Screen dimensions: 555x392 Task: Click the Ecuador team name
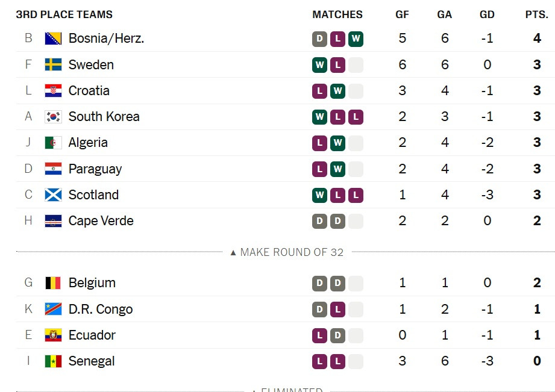tap(92, 335)
